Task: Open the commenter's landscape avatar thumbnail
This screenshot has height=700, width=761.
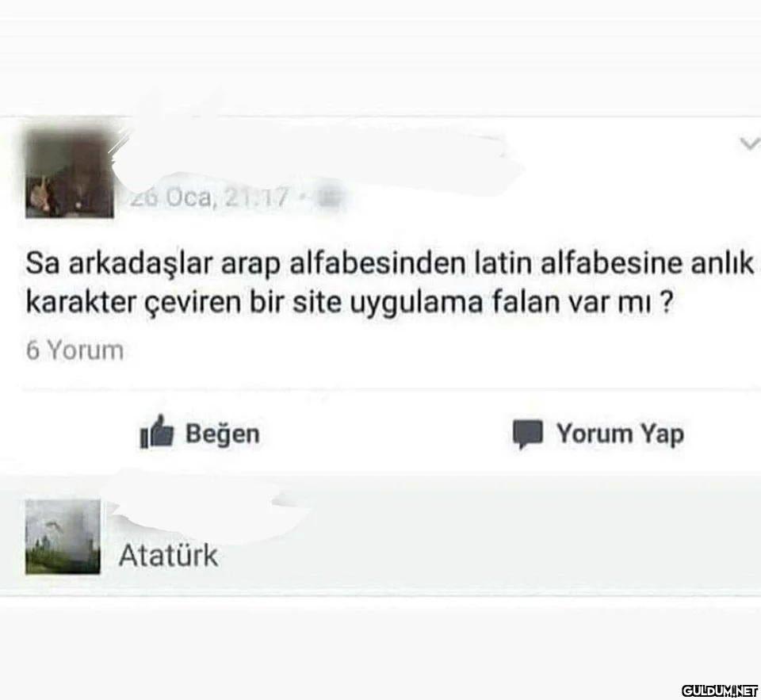Action: tap(63, 537)
